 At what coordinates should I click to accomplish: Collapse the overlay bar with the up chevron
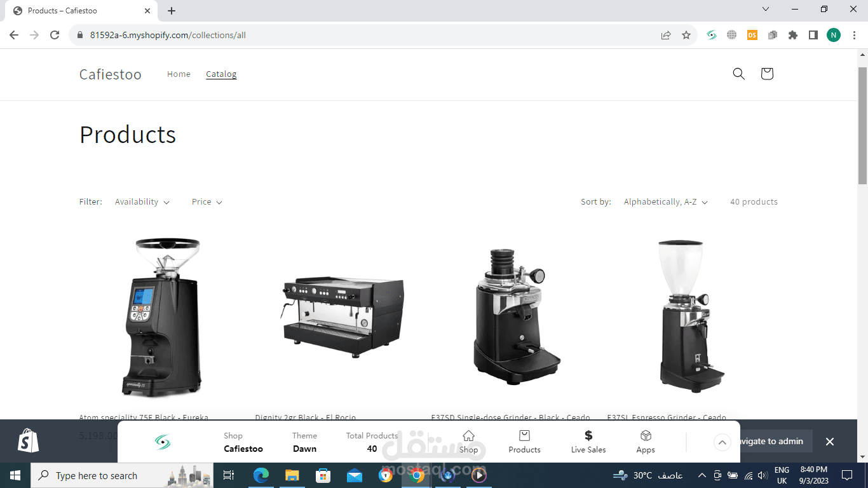tap(722, 442)
